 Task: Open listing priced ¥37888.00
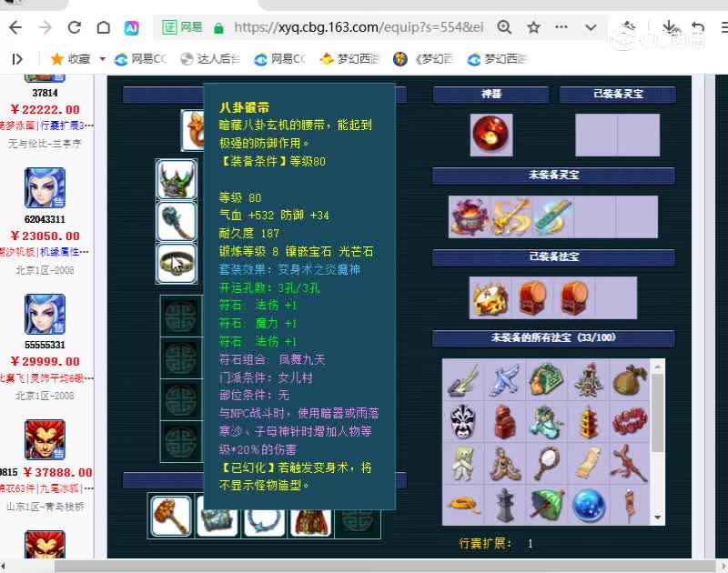[57, 472]
